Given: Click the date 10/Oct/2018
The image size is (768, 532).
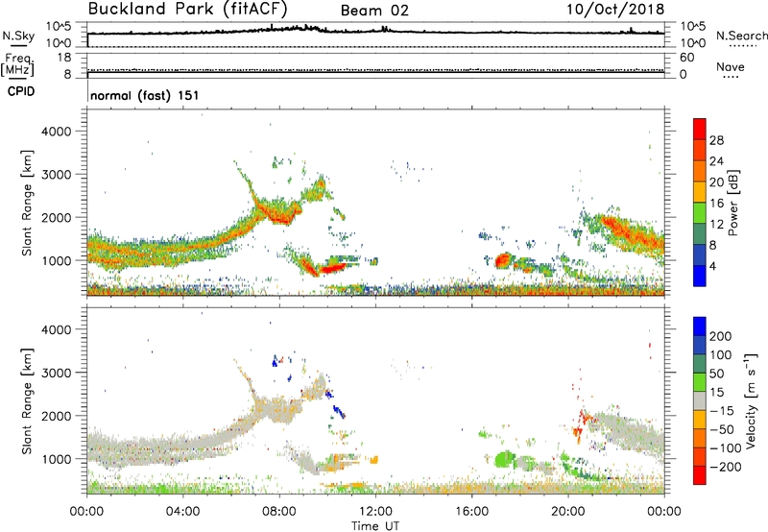Looking at the screenshot, I should coord(615,10).
